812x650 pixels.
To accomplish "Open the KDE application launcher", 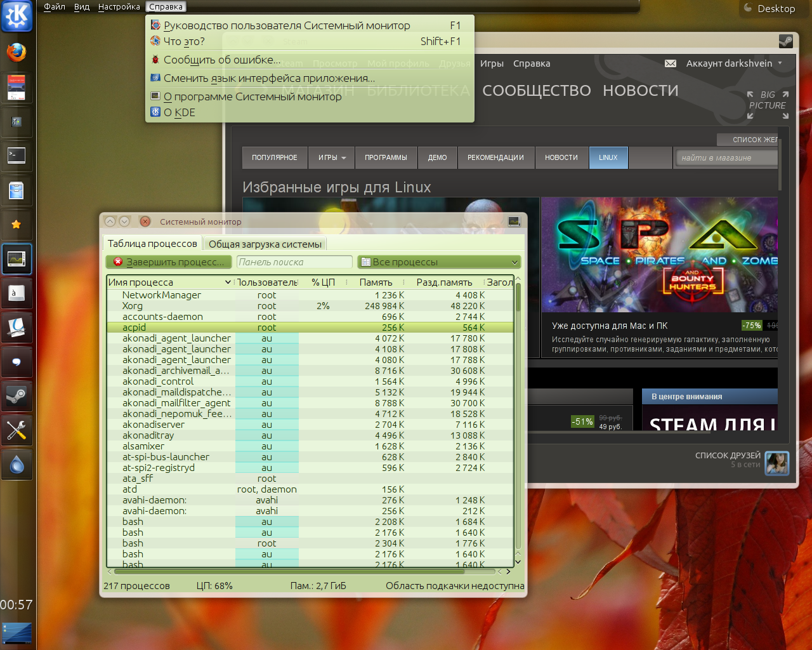I will [x=16, y=16].
